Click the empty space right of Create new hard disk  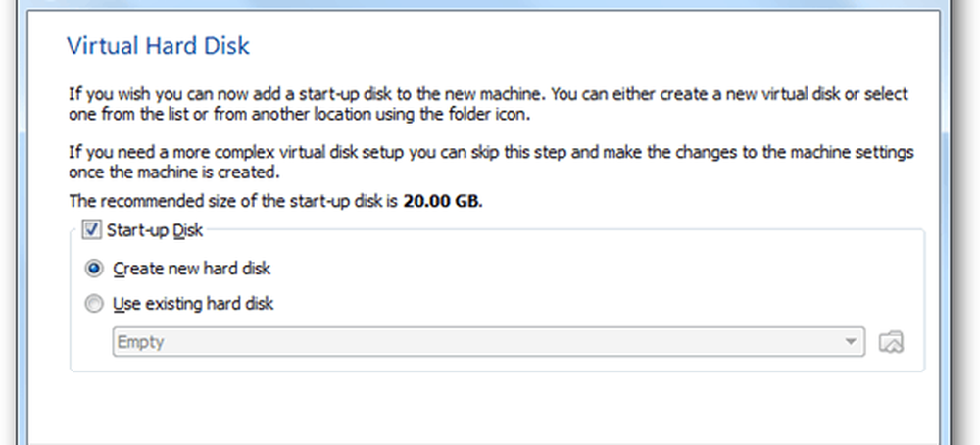point(588,269)
